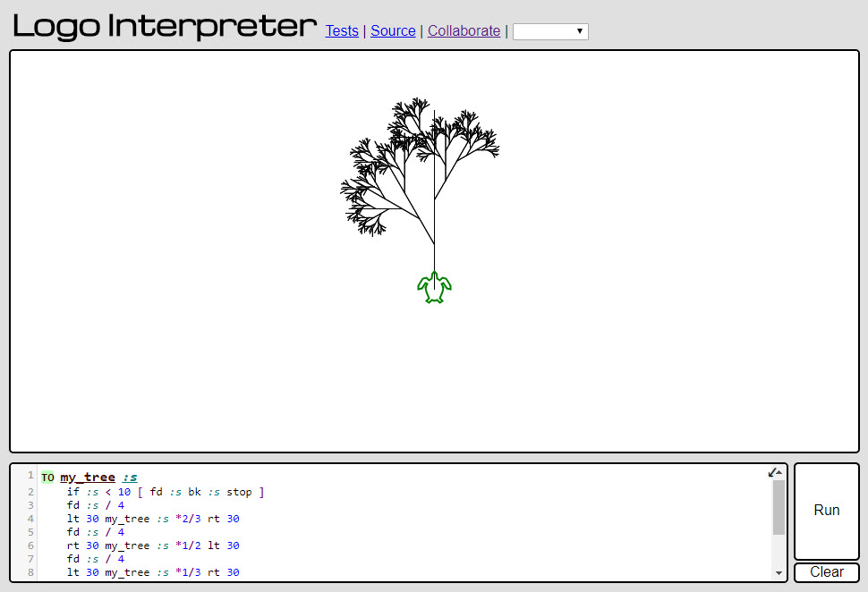The width and height of the screenshot is (868, 592).
Task: Clear the drawing canvas
Action: pos(827,572)
